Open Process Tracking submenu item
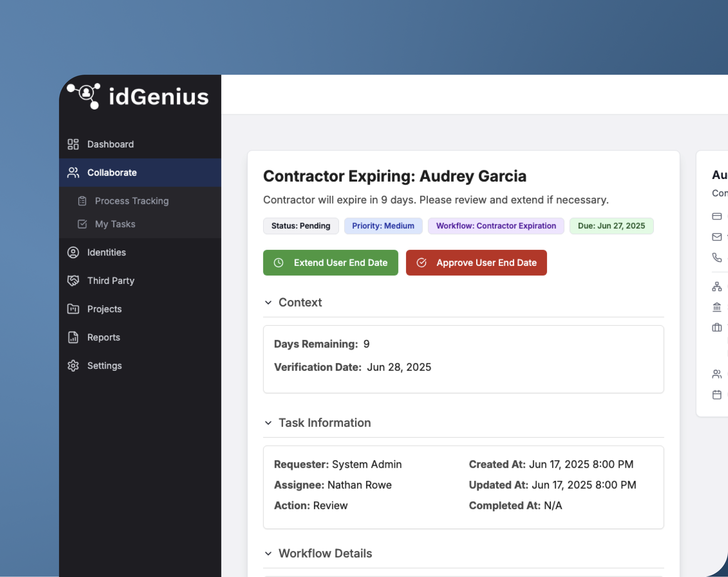The image size is (728, 577). point(140,201)
